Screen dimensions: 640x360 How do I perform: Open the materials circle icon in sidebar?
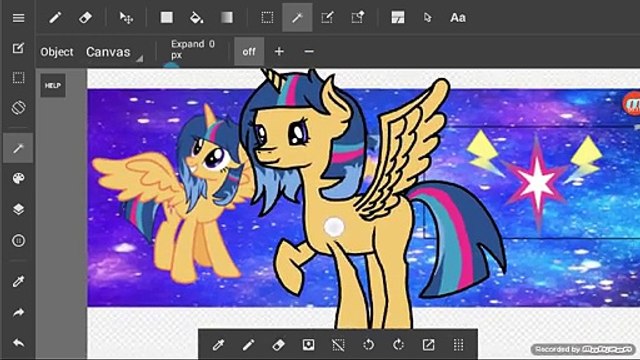tap(18, 241)
